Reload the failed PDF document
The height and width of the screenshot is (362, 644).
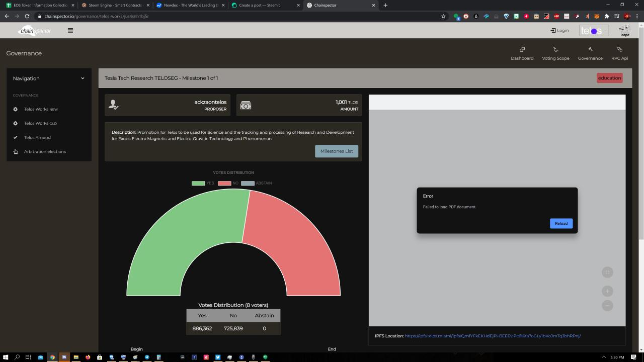click(561, 223)
